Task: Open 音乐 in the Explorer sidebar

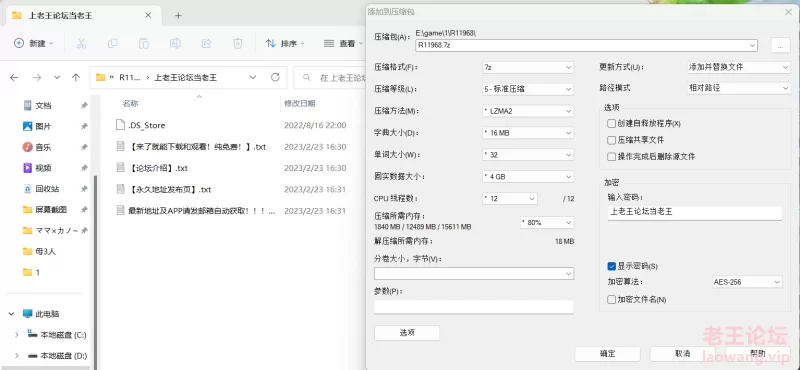Action: tap(43, 147)
